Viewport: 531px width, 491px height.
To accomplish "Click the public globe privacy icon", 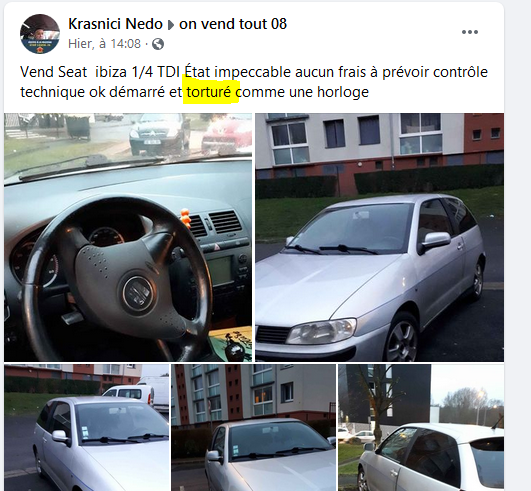I will pos(158,44).
